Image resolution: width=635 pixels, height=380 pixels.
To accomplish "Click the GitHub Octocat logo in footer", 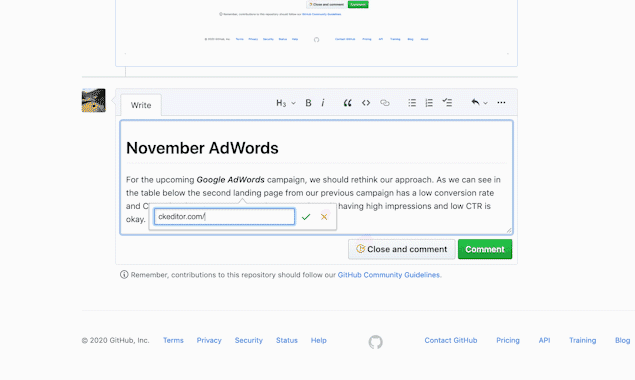I will pos(375,342).
